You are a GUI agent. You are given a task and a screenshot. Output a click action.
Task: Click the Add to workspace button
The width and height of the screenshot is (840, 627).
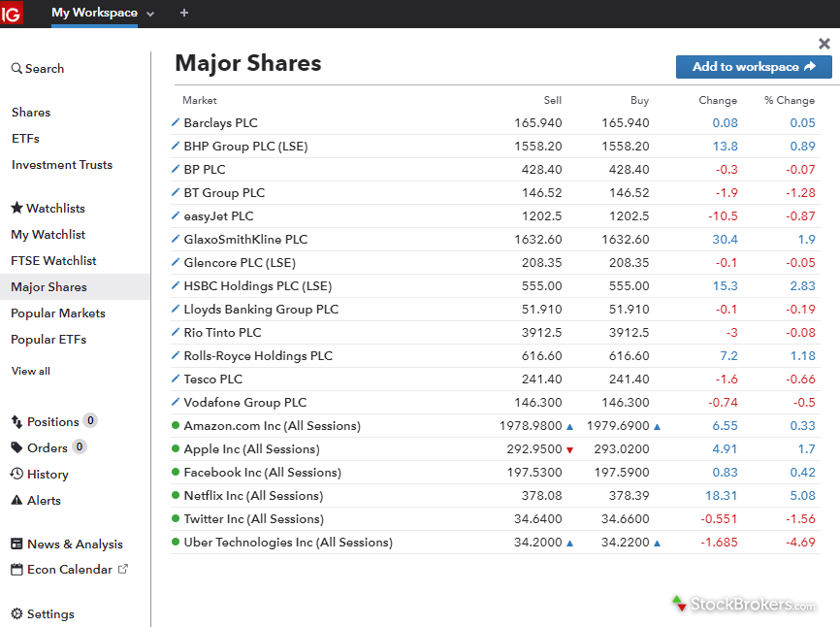pyautogui.click(x=754, y=67)
